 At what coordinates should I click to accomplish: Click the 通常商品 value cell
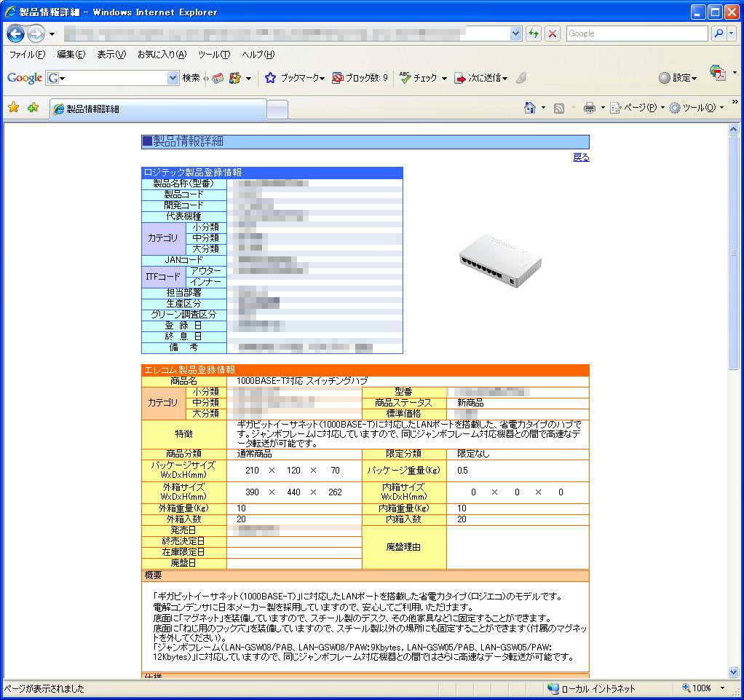[x=254, y=454]
